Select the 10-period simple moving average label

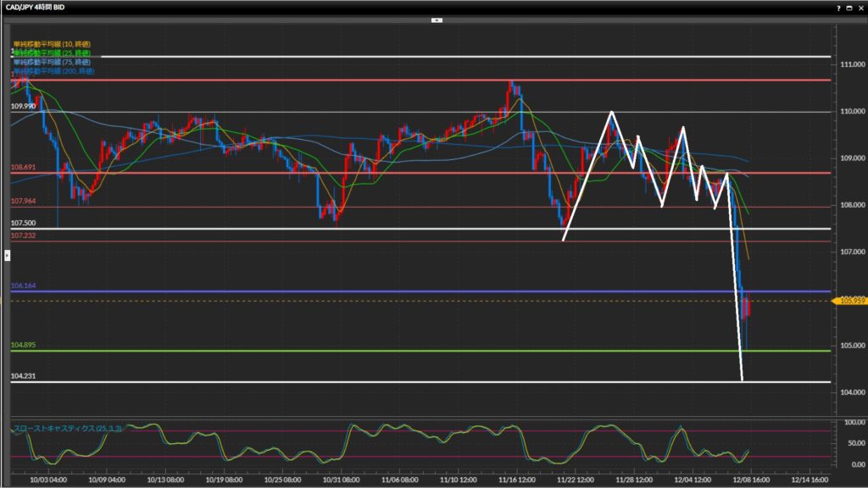coord(52,43)
